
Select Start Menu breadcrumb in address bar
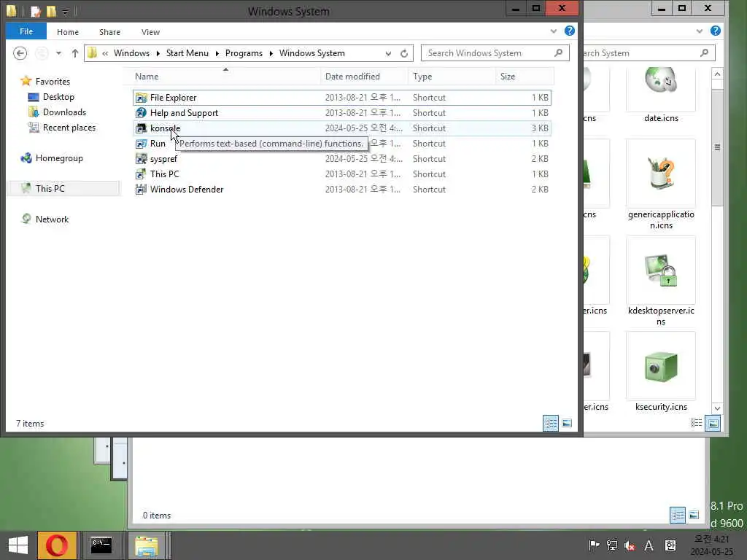[x=187, y=52]
